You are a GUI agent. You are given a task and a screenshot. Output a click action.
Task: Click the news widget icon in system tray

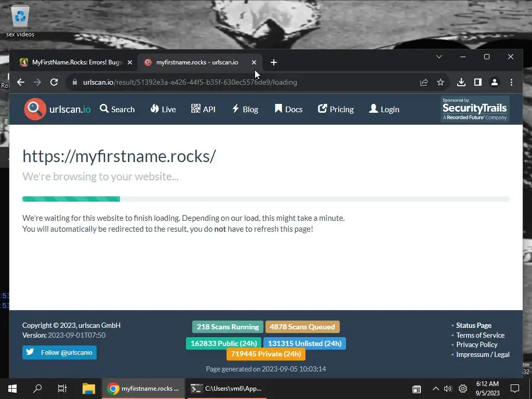click(x=417, y=389)
